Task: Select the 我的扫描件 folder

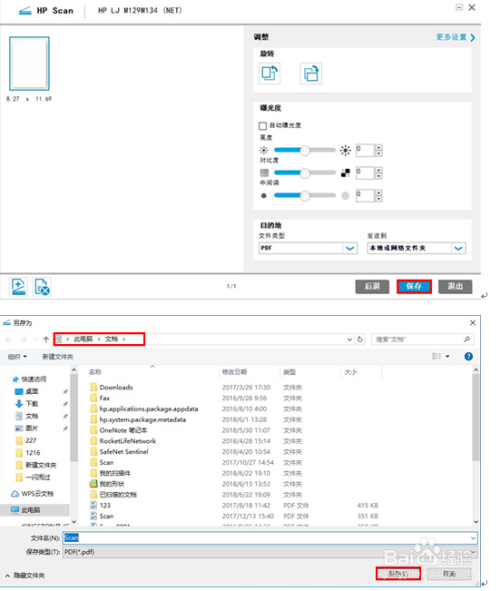Action: [x=110, y=473]
